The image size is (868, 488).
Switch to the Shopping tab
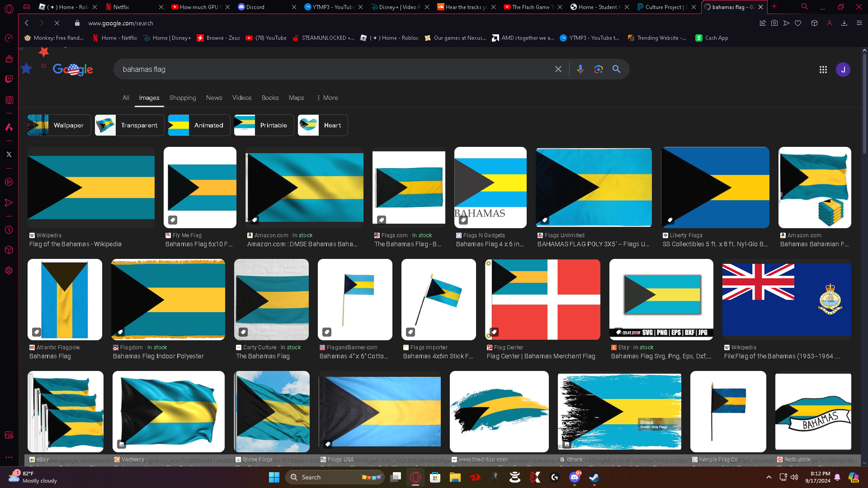[x=183, y=98]
